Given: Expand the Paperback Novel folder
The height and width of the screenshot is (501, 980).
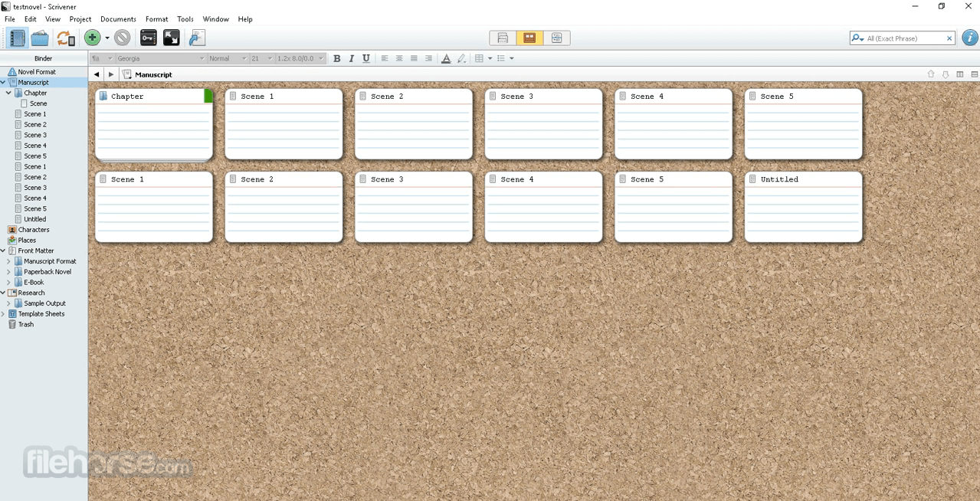Looking at the screenshot, I should [x=8, y=272].
